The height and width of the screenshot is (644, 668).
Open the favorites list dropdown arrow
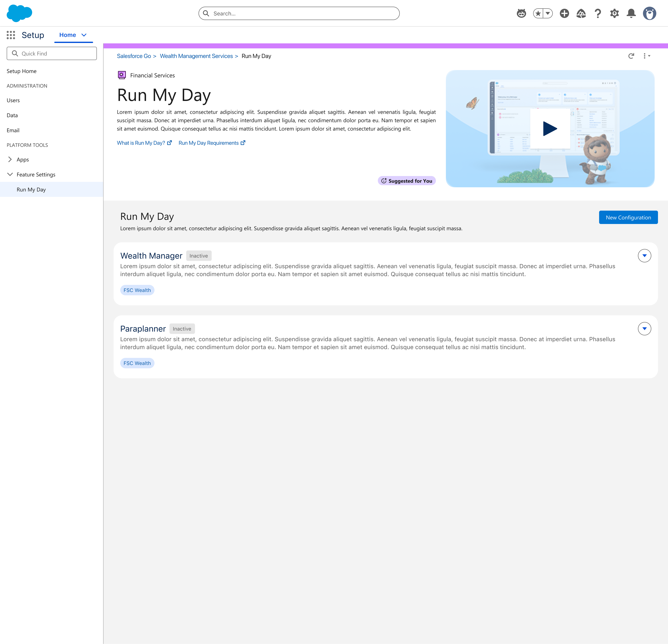coord(548,13)
